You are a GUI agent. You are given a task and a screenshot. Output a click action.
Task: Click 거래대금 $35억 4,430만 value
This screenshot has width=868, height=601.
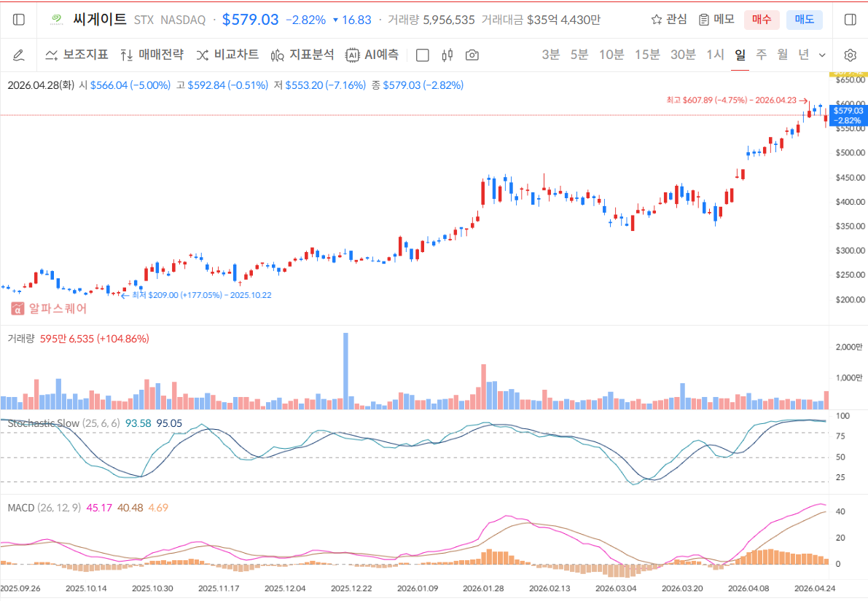coord(541,20)
